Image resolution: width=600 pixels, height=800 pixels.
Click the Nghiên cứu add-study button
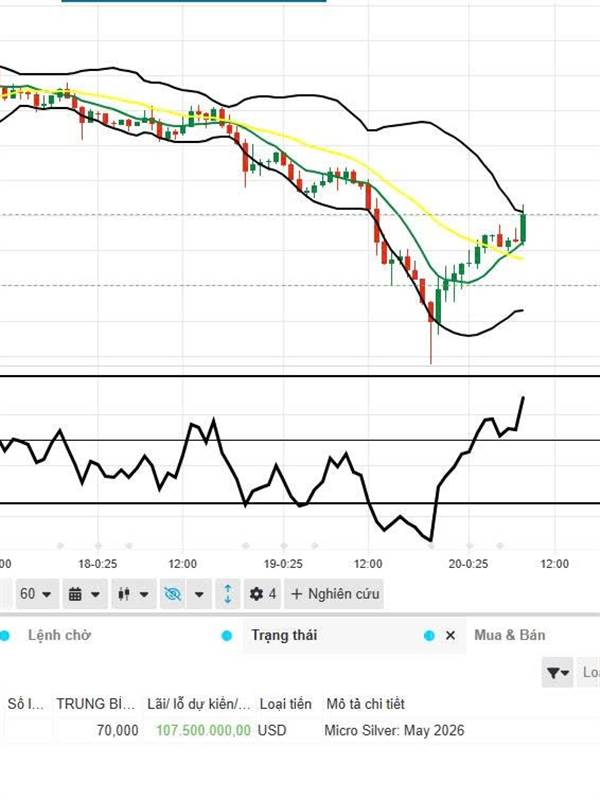334,594
